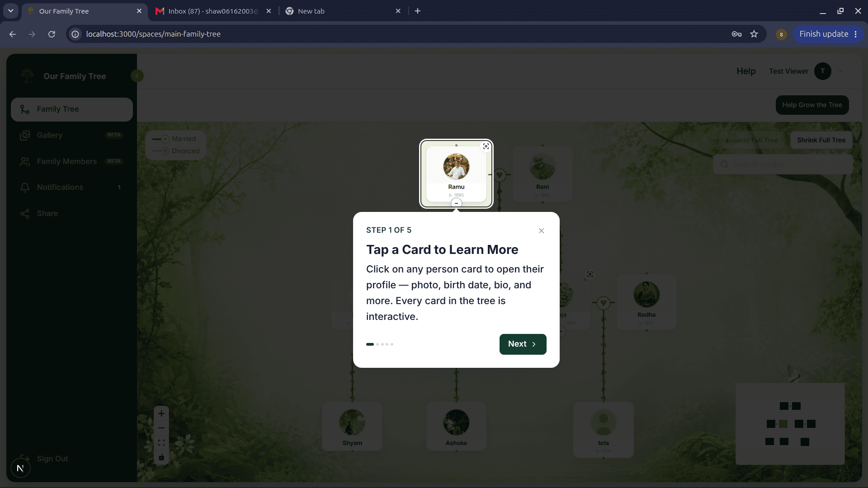Open a new browser tab with plus
The width and height of the screenshot is (868, 488).
point(418,11)
